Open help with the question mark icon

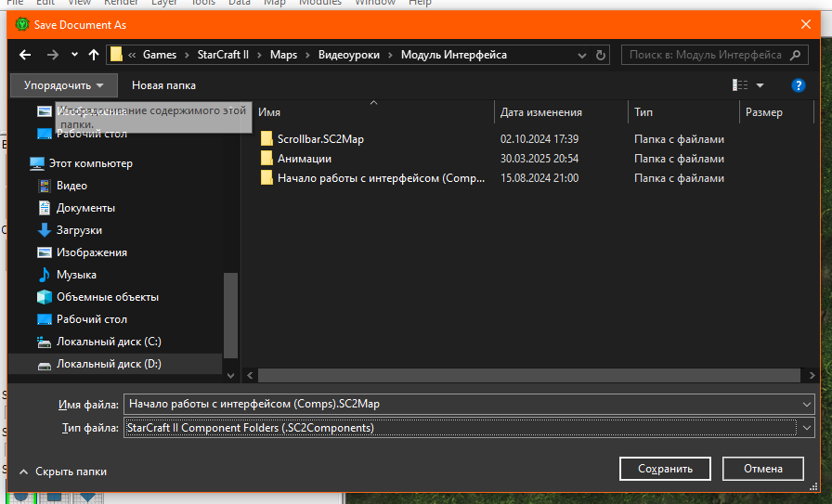pyautogui.click(x=798, y=85)
